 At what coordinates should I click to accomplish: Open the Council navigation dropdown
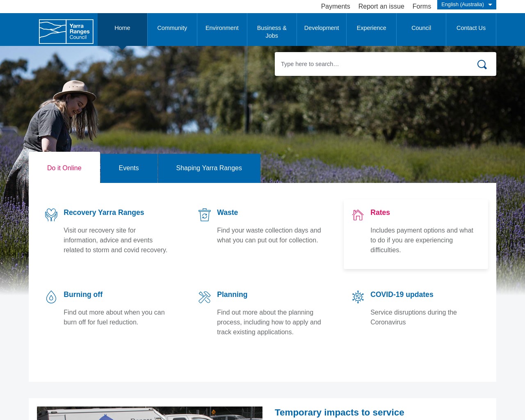[421, 28]
